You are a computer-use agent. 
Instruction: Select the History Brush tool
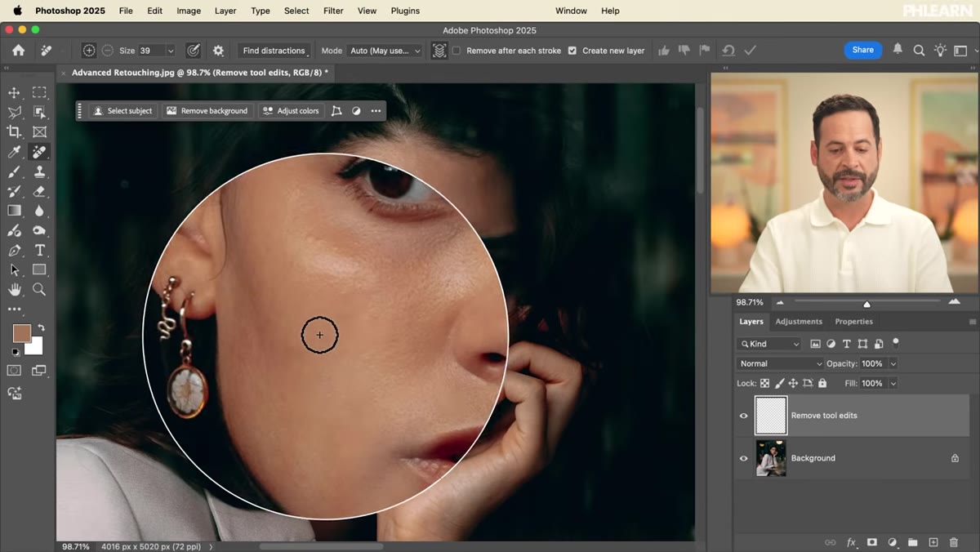14,191
